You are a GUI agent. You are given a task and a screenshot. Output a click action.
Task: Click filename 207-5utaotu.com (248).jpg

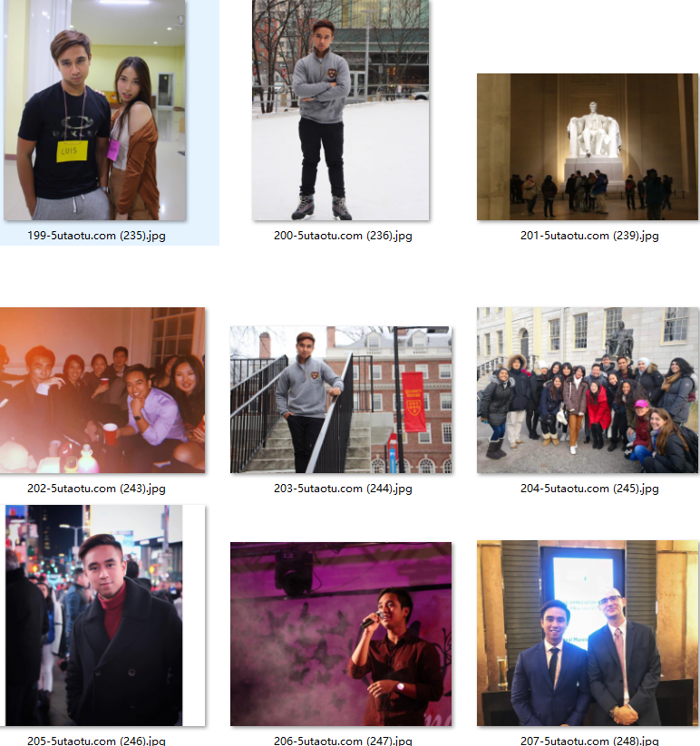click(x=589, y=741)
